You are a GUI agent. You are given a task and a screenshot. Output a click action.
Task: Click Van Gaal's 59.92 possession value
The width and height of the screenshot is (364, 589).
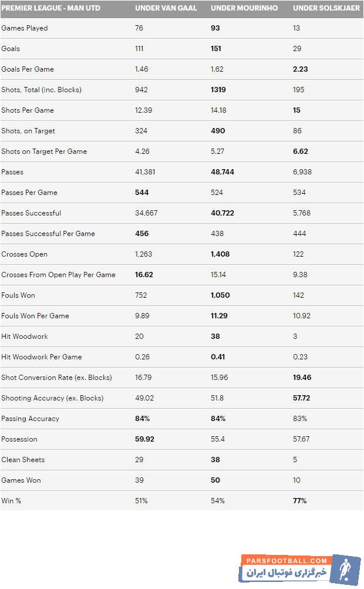tap(145, 439)
